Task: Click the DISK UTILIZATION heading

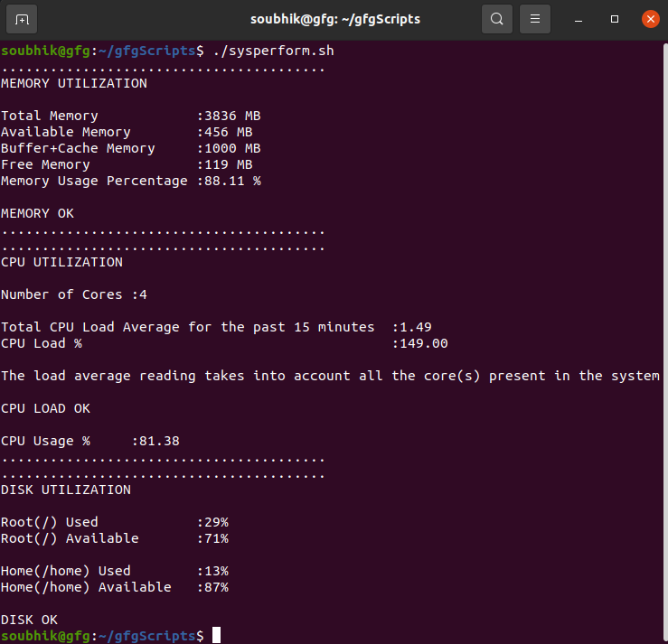Action: tap(66, 490)
